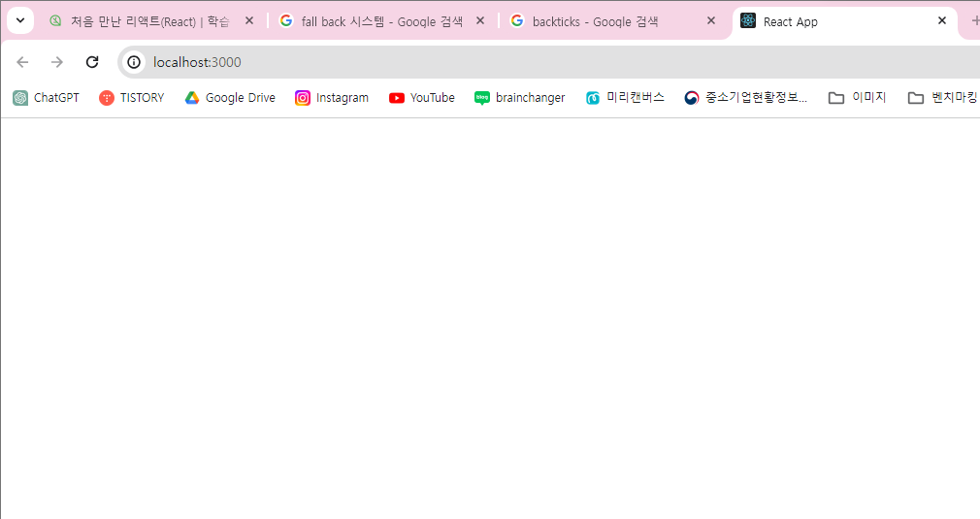Close the fall back 시스템 tab
This screenshot has width=980, height=519.
tap(480, 21)
